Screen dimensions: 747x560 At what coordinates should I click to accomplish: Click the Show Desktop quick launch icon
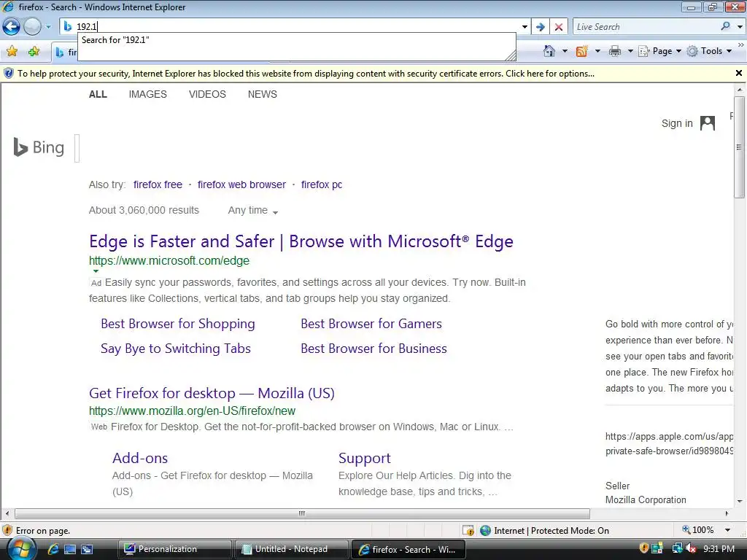point(70,549)
